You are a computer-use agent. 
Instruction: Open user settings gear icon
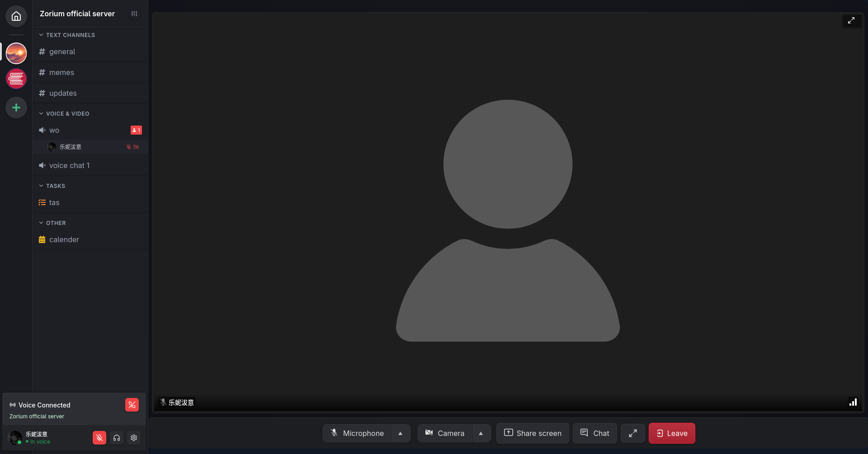[x=134, y=438]
